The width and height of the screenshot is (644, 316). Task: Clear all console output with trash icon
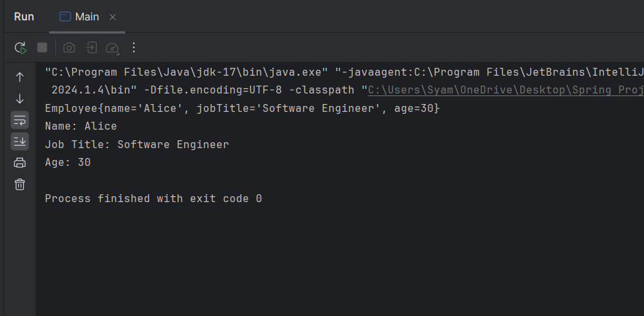pos(20,184)
